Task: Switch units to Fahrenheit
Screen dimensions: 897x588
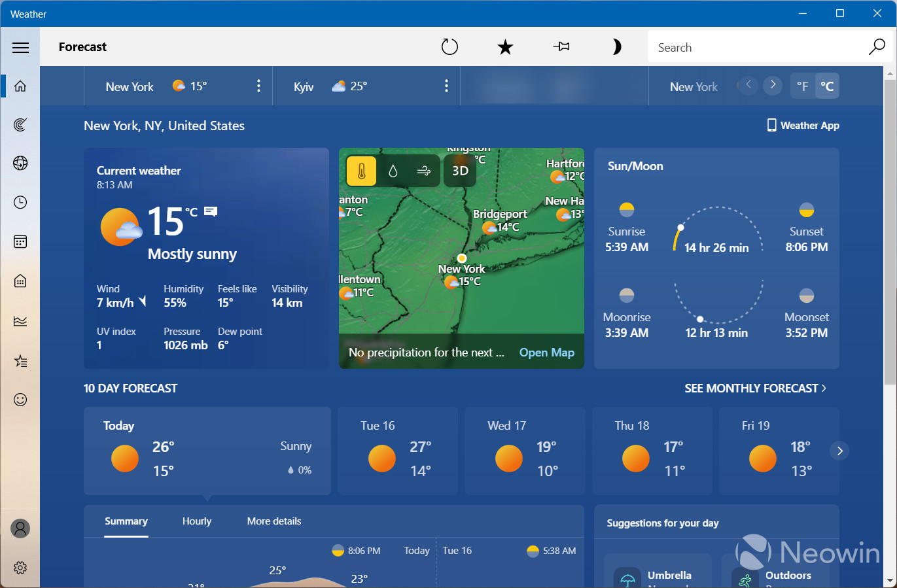Action: pos(803,86)
